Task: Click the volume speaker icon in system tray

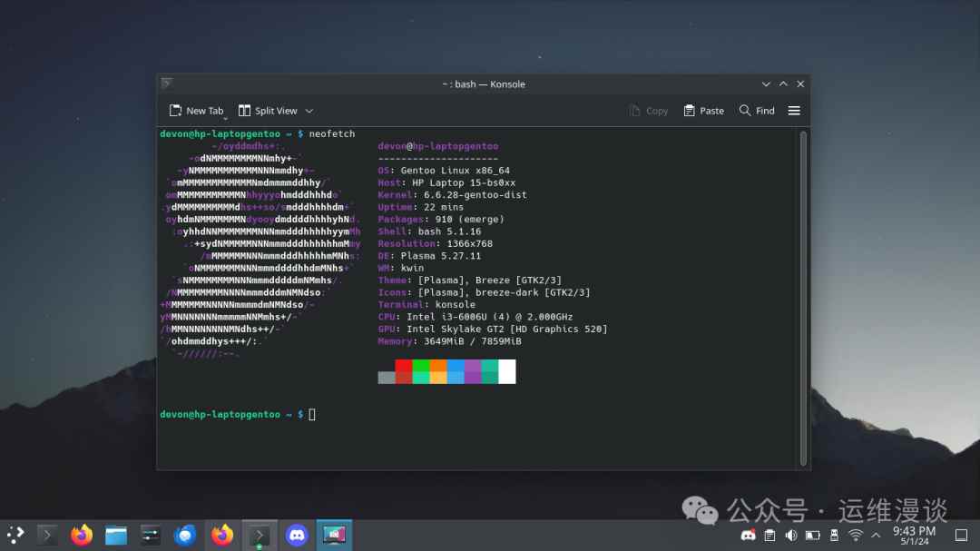Action: pos(792,535)
